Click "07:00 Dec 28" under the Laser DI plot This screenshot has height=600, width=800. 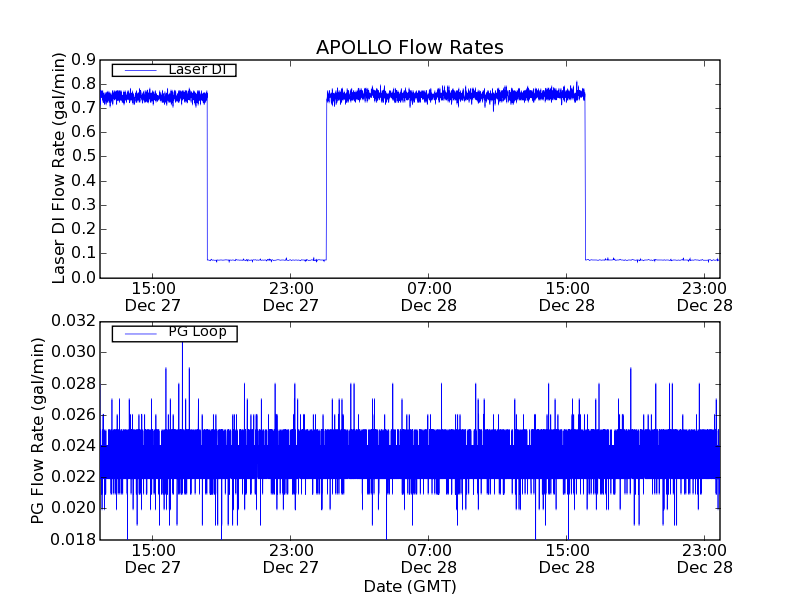point(429,297)
